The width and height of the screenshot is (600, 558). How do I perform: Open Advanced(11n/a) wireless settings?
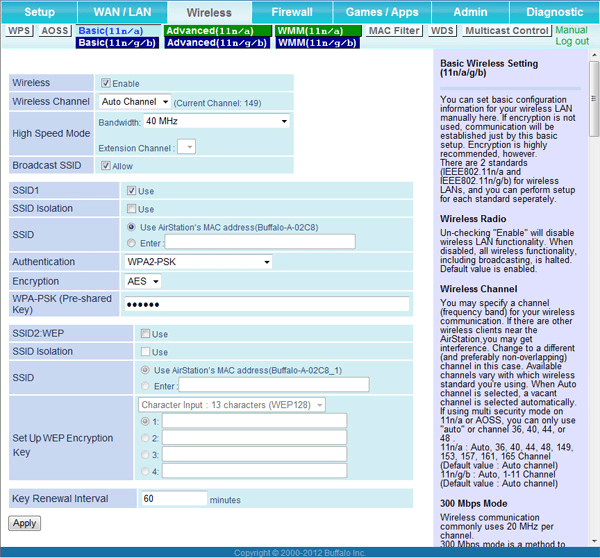216,31
